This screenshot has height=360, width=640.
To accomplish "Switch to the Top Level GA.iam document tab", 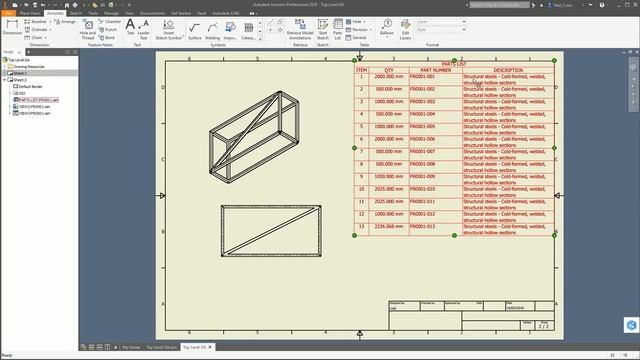I will click(161, 347).
